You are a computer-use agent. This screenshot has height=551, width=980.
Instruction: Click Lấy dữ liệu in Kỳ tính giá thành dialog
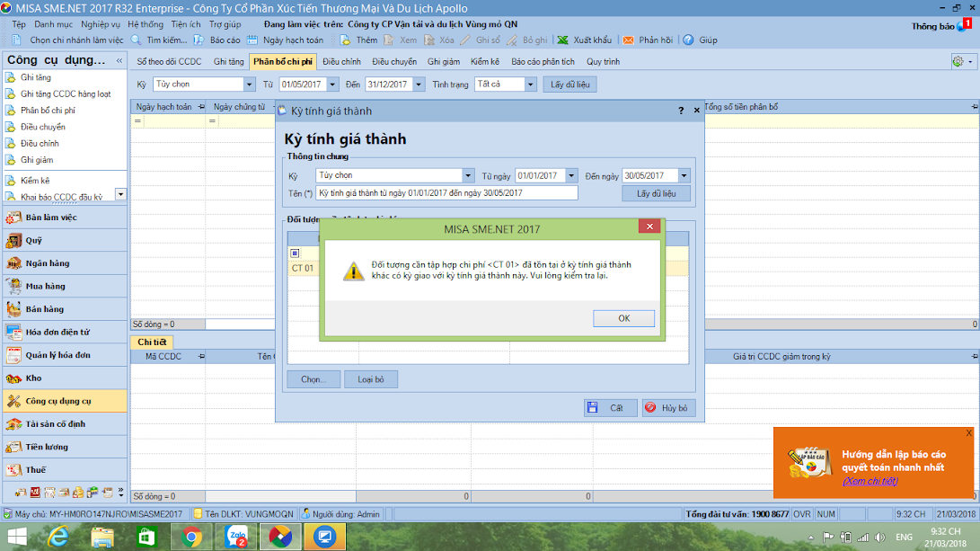point(657,194)
